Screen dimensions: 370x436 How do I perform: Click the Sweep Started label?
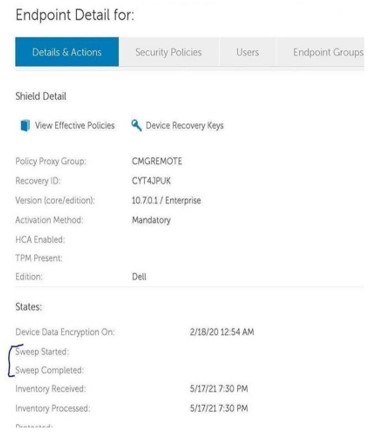[x=42, y=352]
